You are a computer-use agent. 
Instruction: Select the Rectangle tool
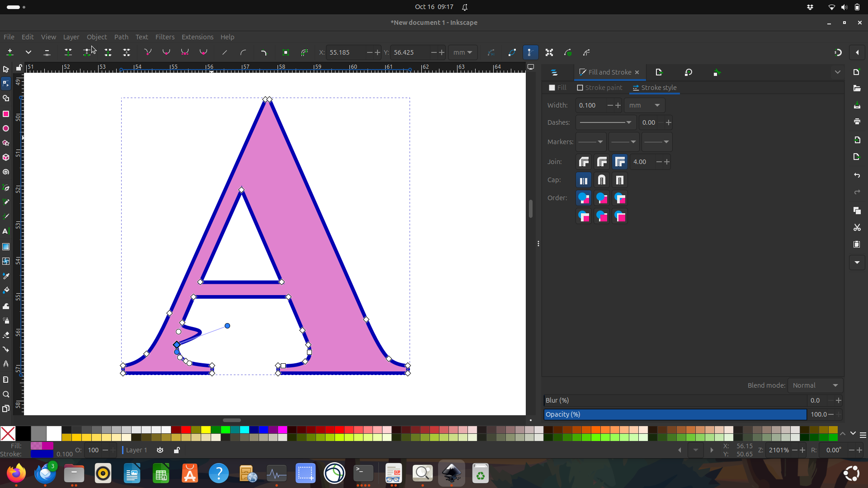[x=6, y=114]
